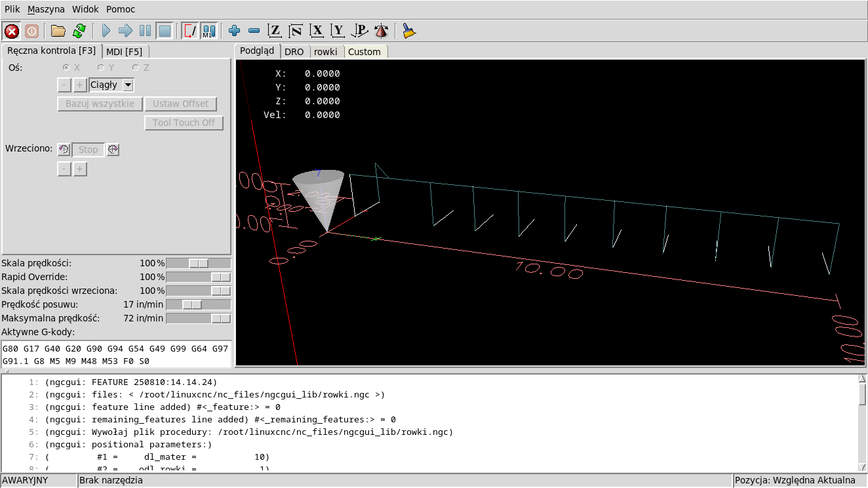The image size is (868, 488).
Task: Select line 6 positional parameters
Action: (128, 444)
